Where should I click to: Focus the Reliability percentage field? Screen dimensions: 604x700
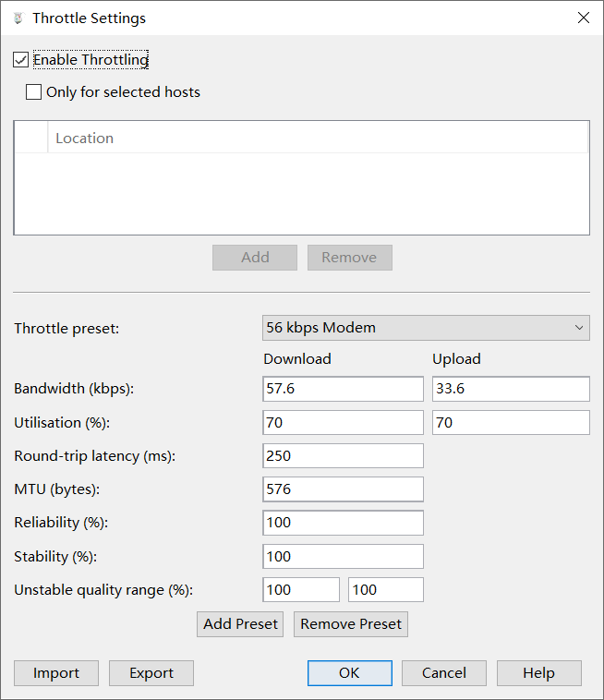coord(343,523)
